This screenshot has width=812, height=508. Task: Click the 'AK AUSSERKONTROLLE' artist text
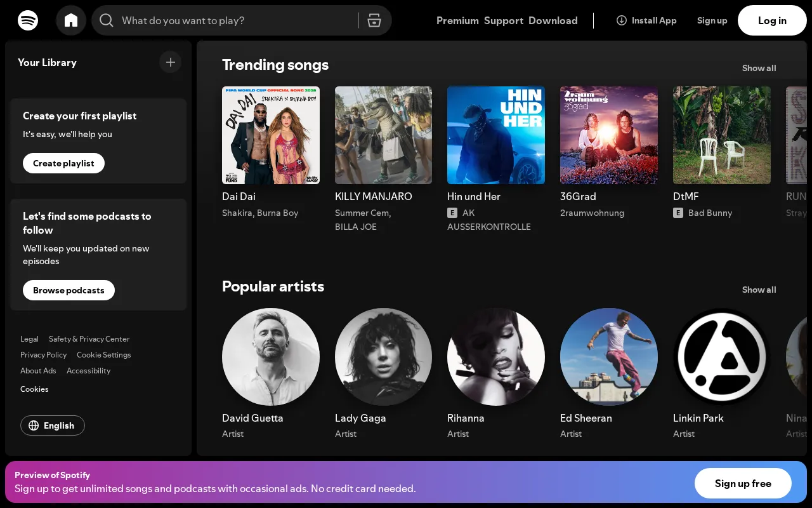489,220
